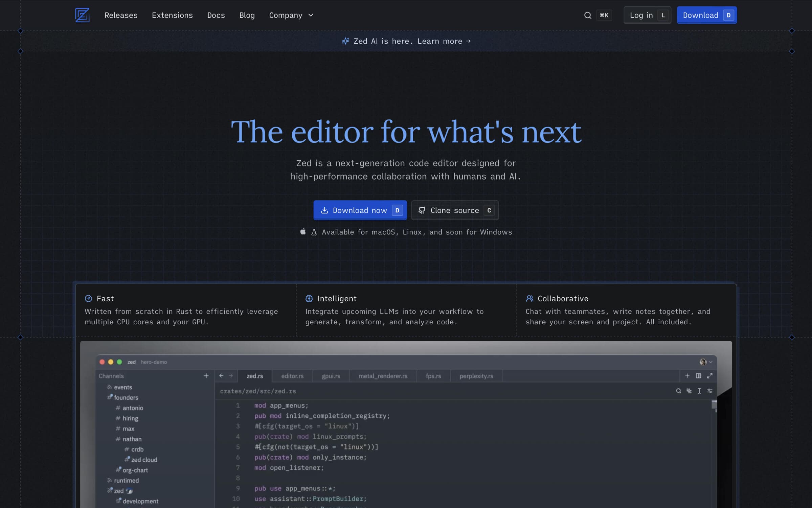Switch to the editor.rs tab
The image size is (812, 508).
(292, 376)
